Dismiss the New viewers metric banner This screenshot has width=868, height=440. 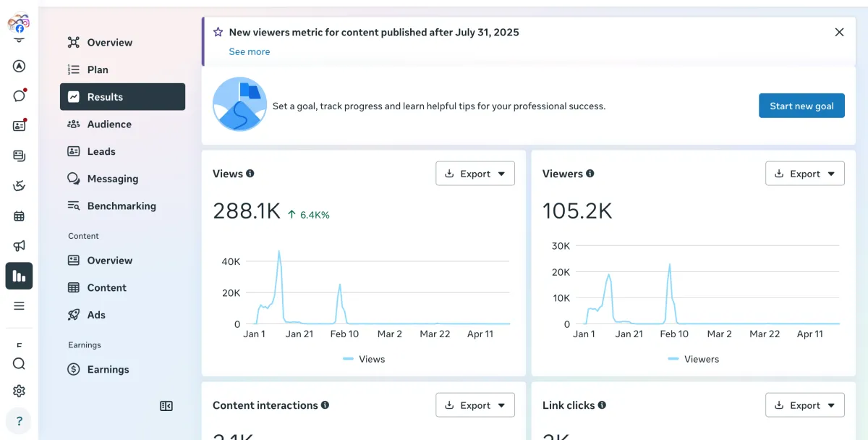coord(839,32)
